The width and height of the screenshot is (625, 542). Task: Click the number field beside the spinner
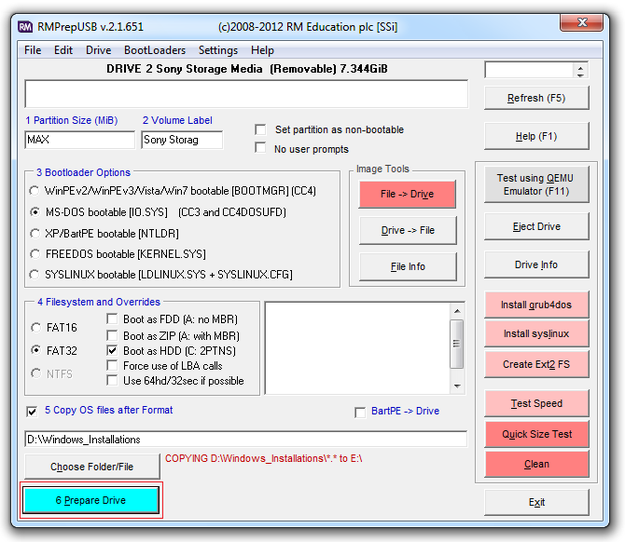pos(529,71)
